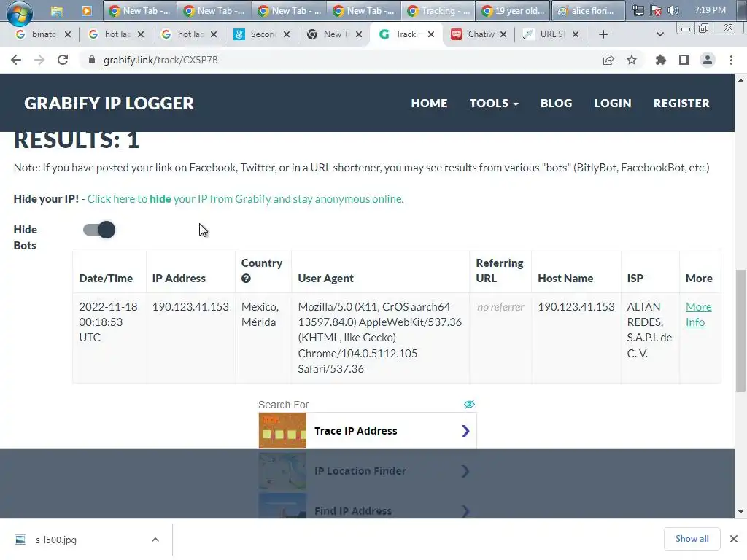Click the share page icon in address bar

click(x=608, y=60)
